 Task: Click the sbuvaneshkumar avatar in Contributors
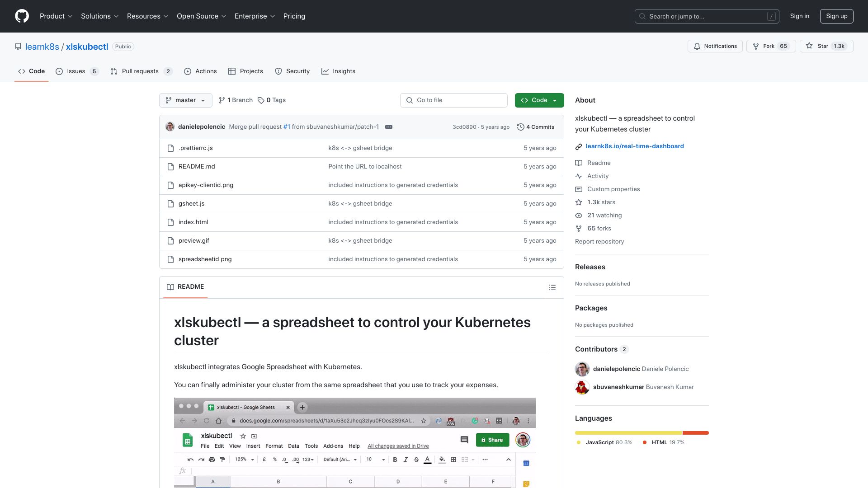click(582, 387)
